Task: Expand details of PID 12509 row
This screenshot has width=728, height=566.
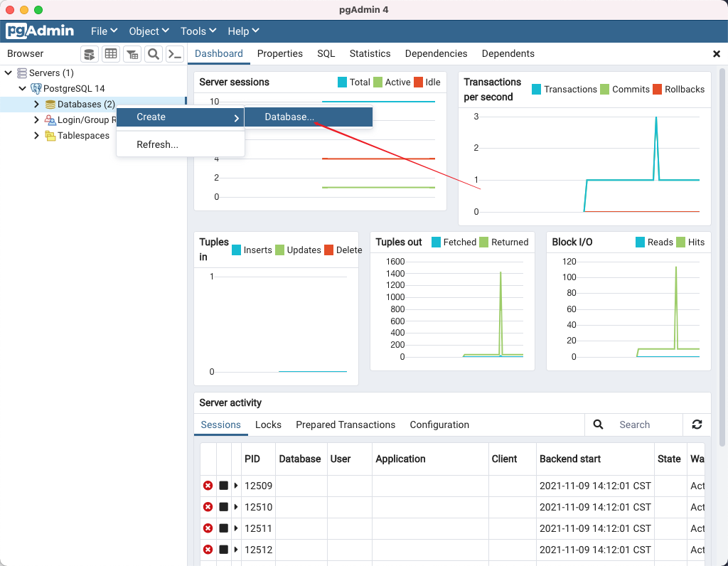Action: 236,486
